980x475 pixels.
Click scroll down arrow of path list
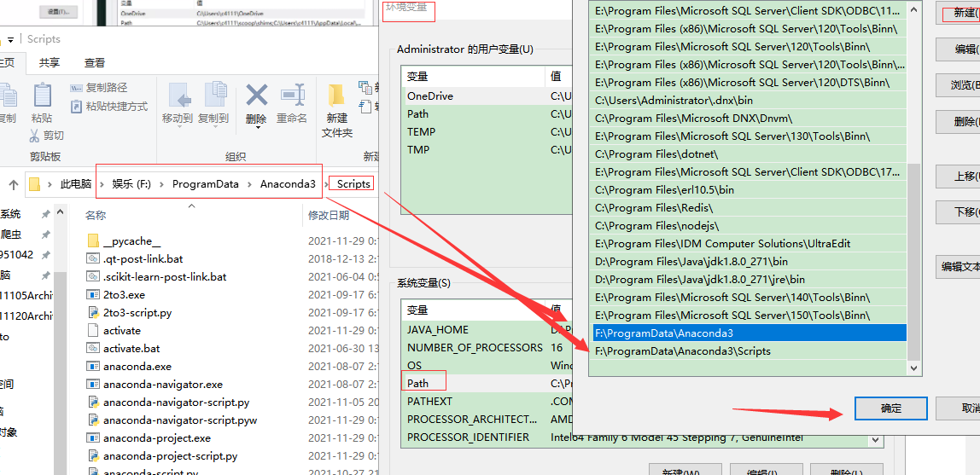(913, 368)
